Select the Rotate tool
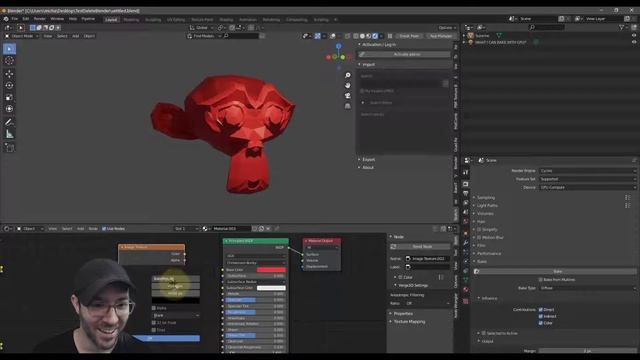Viewport: 640px width, 360px height. click(x=9, y=86)
